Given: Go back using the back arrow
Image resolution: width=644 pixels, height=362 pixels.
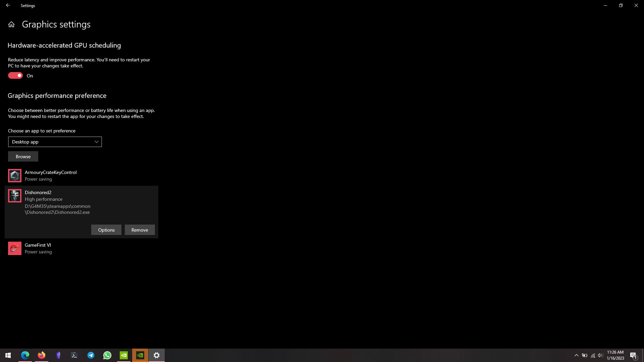Looking at the screenshot, I should [x=8, y=5].
